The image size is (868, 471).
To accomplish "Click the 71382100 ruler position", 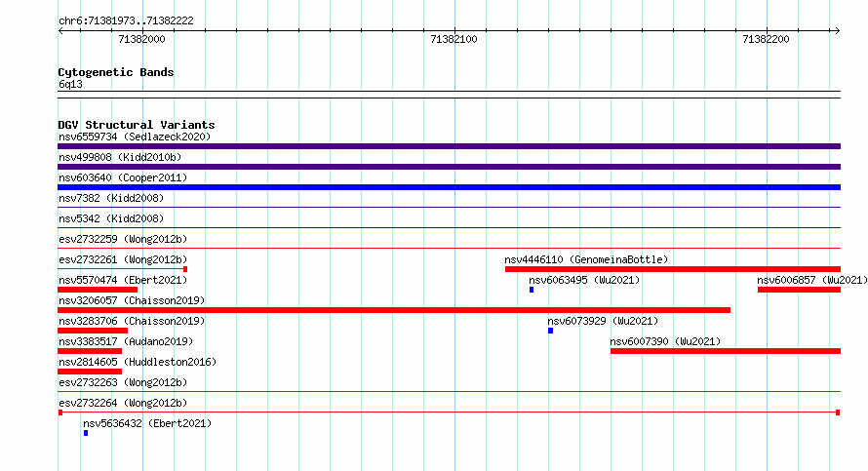I will tap(454, 39).
